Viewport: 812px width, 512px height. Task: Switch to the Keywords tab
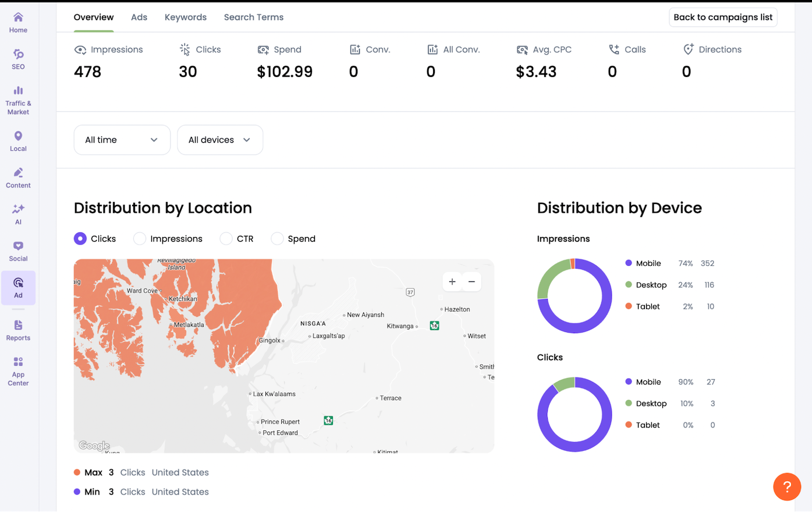[x=185, y=17]
